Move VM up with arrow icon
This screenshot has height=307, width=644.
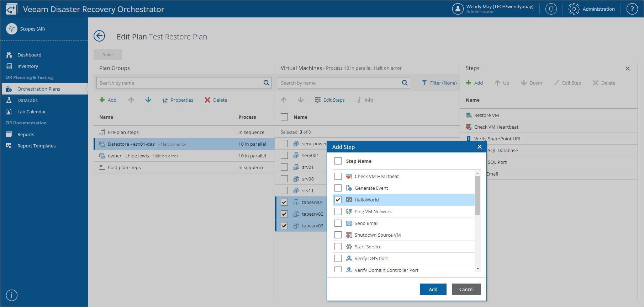(x=284, y=100)
